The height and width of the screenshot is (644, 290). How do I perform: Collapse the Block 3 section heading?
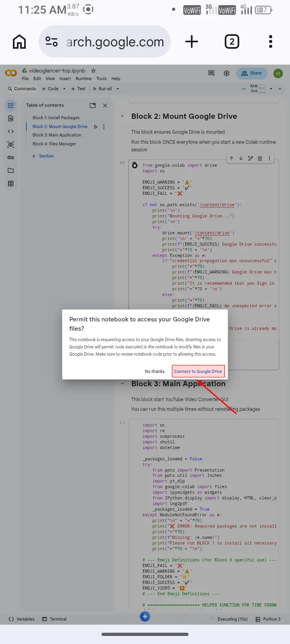[x=122, y=384]
